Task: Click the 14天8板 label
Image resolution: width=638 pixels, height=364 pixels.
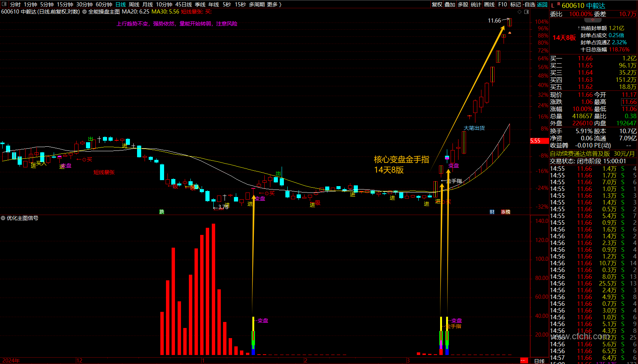Action: click(x=564, y=38)
